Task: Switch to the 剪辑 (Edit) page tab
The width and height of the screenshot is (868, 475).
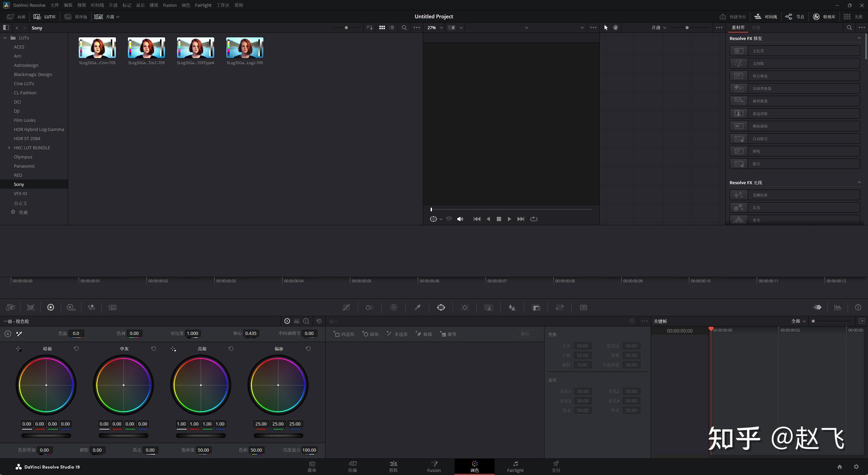Action: 393,467
